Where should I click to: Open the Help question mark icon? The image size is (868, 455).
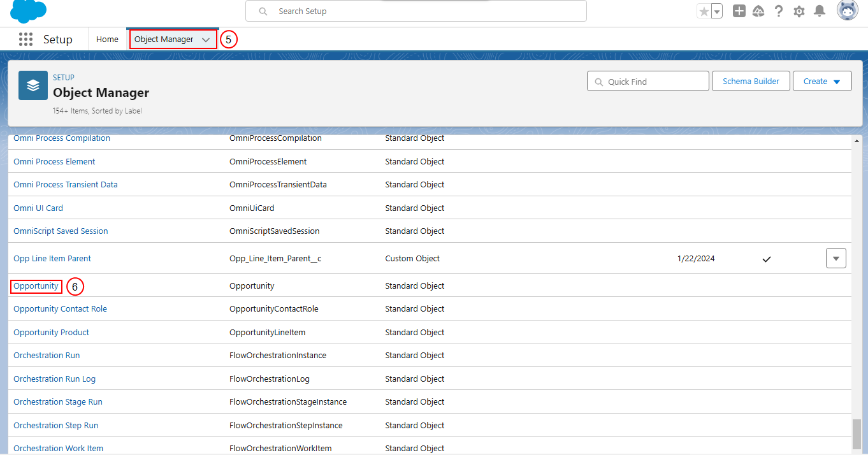point(779,11)
